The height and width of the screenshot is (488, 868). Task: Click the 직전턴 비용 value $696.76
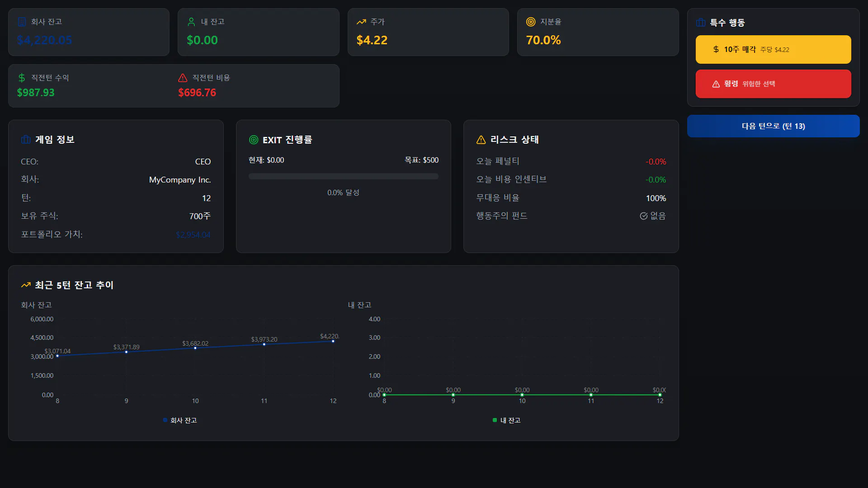point(197,93)
